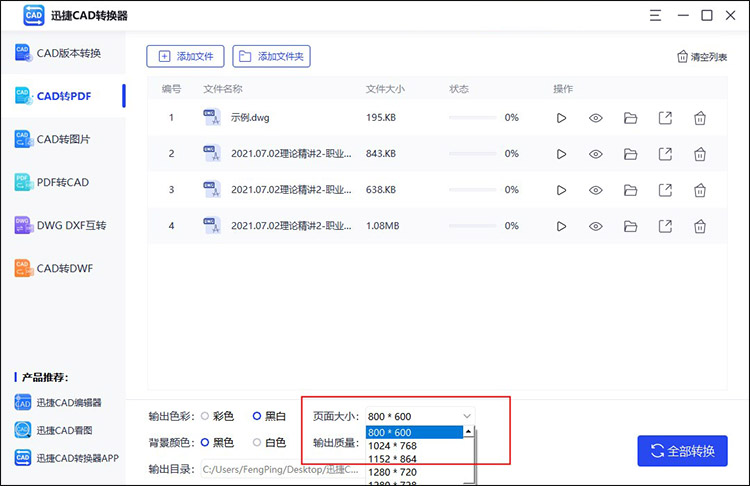The height and width of the screenshot is (486, 750).
Task: Delete the 638.KB file from list
Action: point(700,190)
